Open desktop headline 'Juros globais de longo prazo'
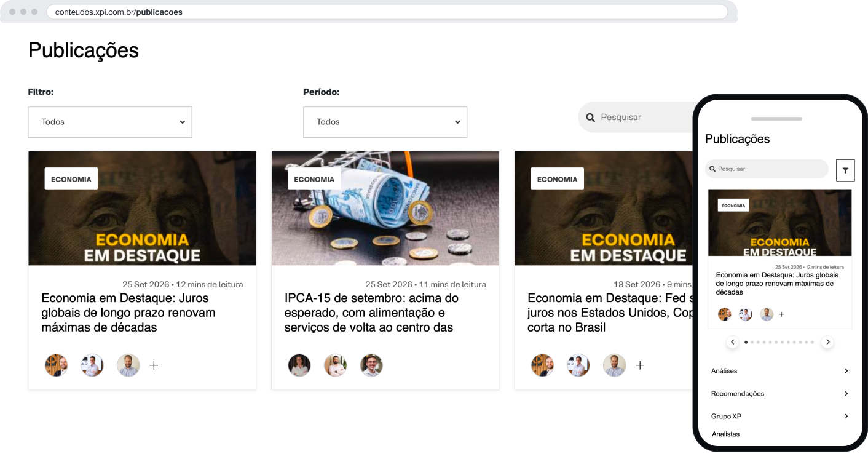 (x=128, y=313)
